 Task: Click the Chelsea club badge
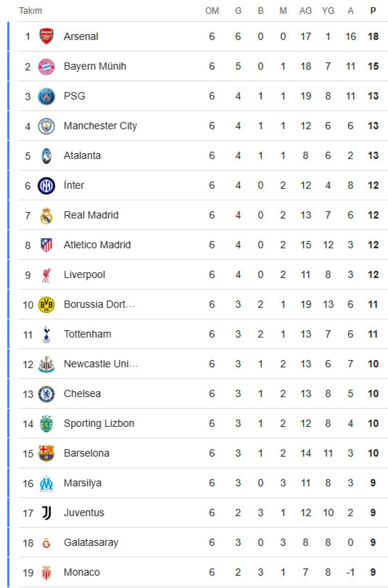(46, 394)
